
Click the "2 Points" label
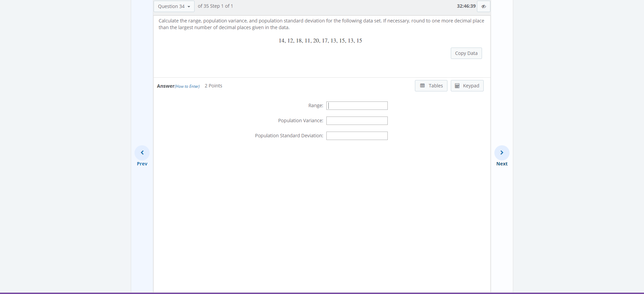(x=213, y=86)
